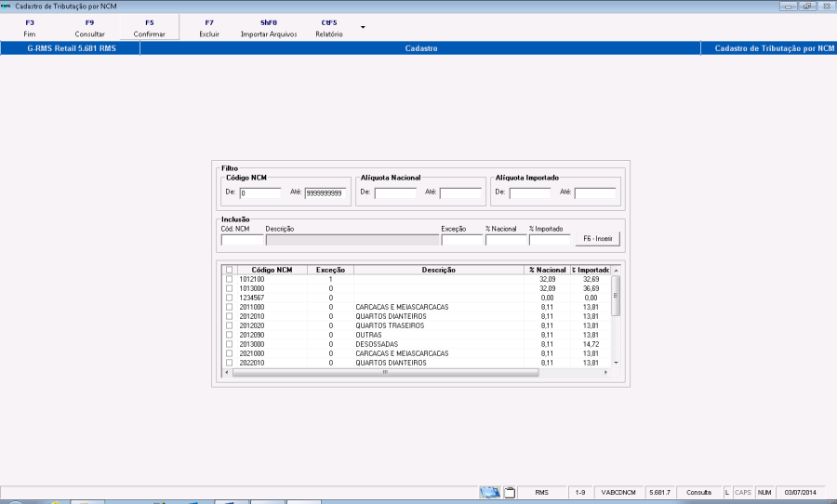Viewport: 837px width, 504px height.
Task: Click the CtF5 Relatório toolbar button
Action: tap(329, 28)
